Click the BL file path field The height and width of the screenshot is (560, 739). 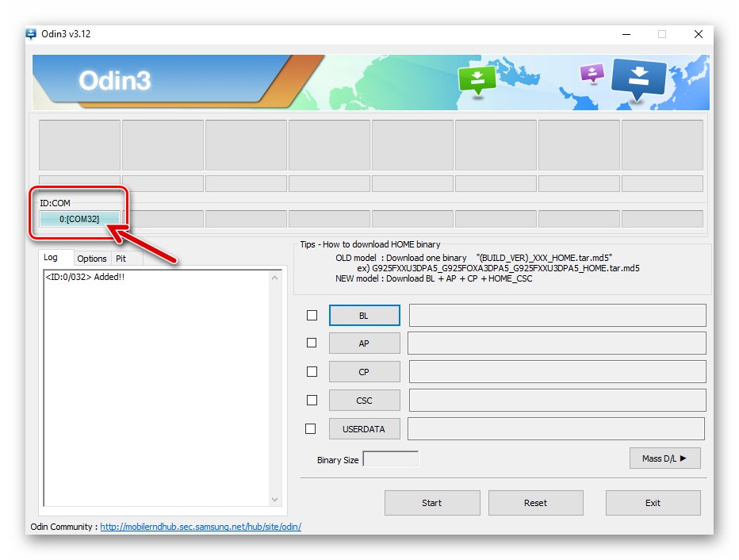tap(557, 316)
